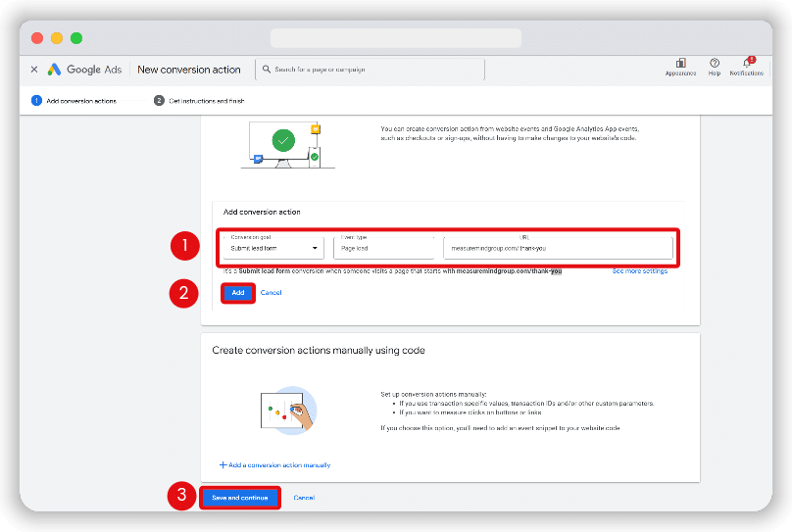
Task: Click the Save and continue button
Action: pos(240,498)
